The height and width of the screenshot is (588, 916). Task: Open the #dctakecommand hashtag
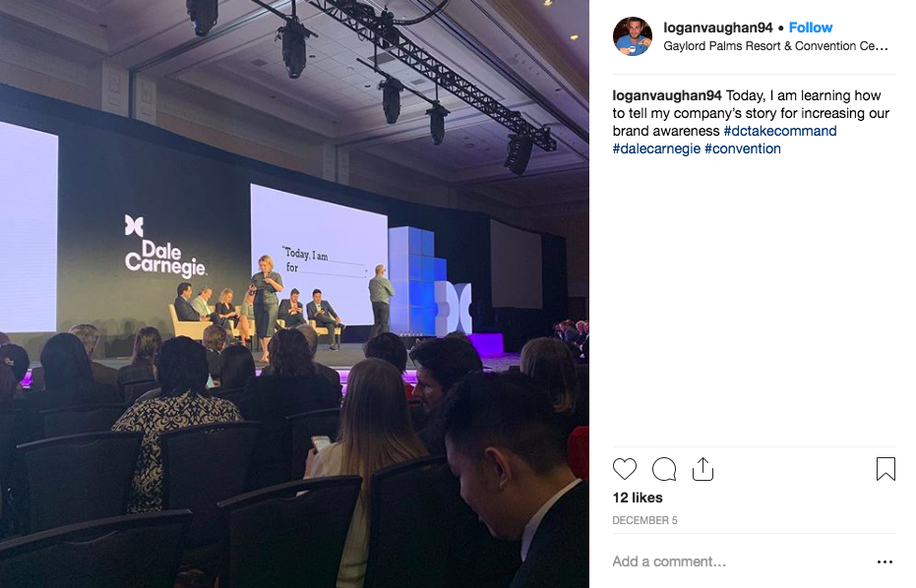click(x=780, y=131)
